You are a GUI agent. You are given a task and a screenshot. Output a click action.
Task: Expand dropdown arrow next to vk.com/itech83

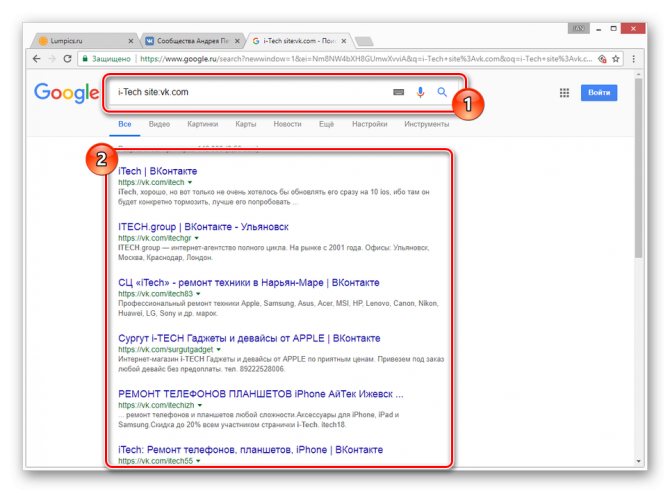198,294
